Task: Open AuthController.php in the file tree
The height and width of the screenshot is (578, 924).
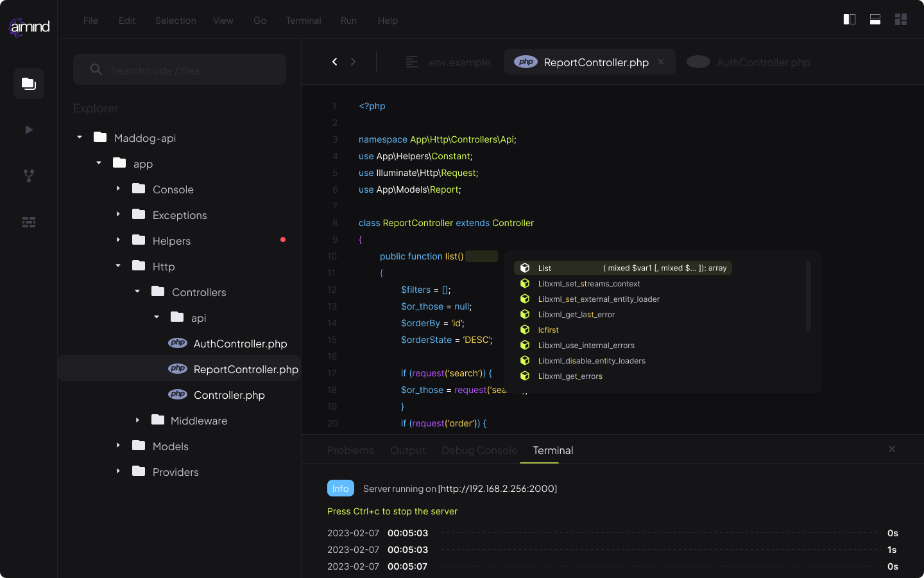Action: [x=240, y=344]
